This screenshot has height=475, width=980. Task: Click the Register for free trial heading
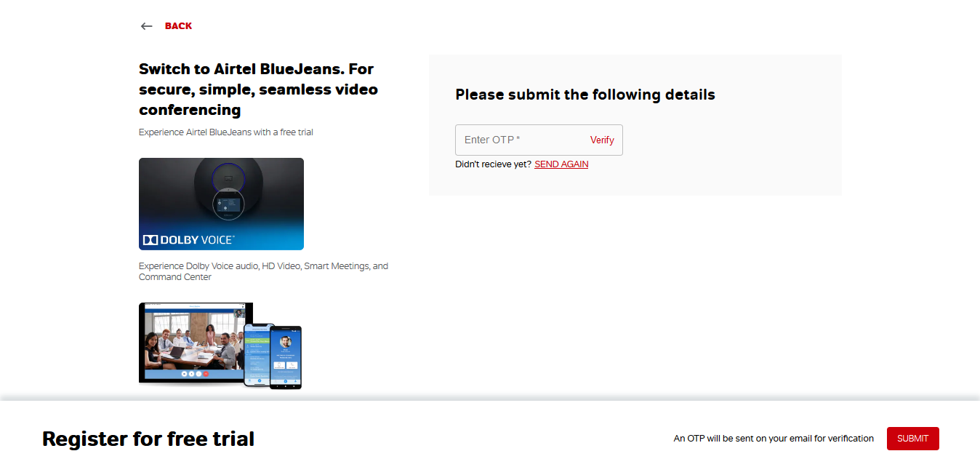pyautogui.click(x=148, y=439)
